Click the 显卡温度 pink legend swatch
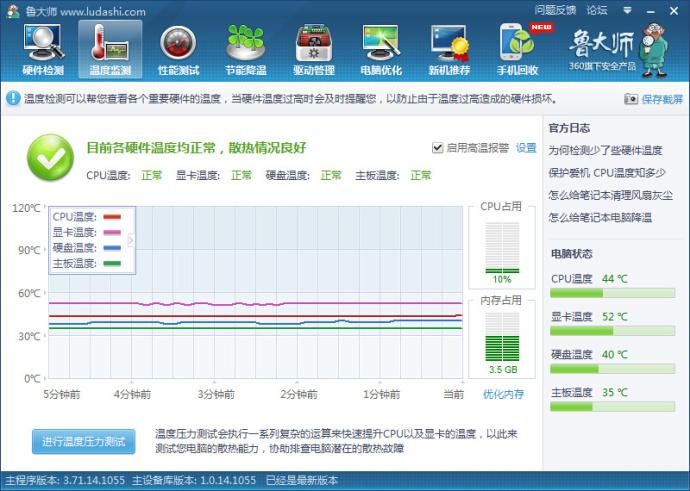The height and width of the screenshot is (491, 690). point(112,232)
